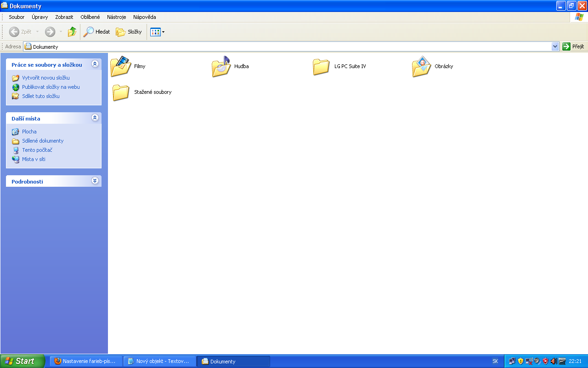The image size is (588, 368).
Task: Collapse the Práce se soubory a složkou panel
Action: coord(95,64)
